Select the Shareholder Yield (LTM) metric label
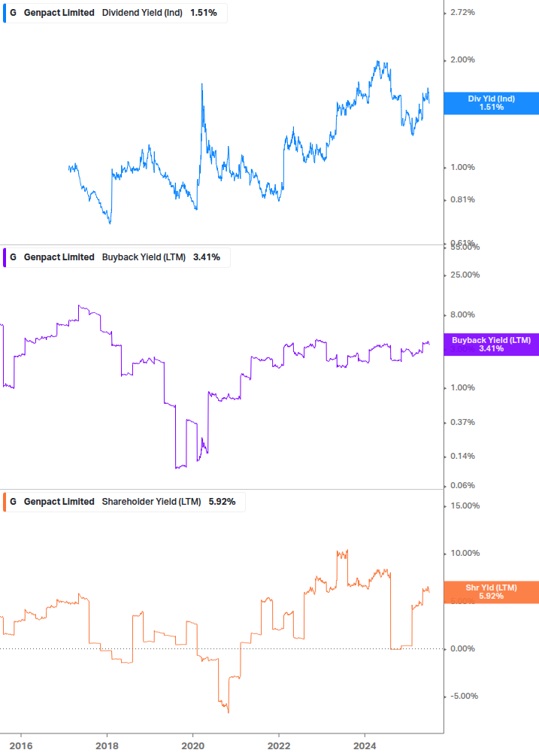The image size is (539, 756). pyautogui.click(x=151, y=502)
